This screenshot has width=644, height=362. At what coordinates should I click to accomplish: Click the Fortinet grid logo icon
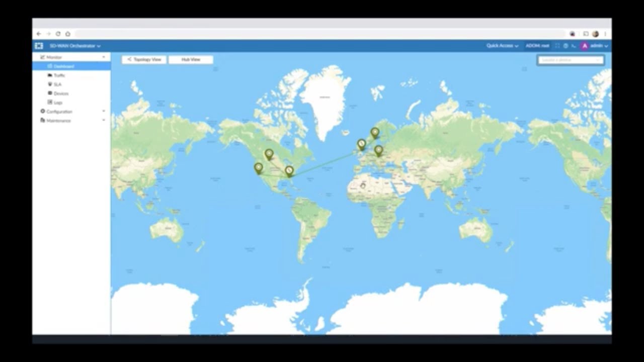coord(39,46)
